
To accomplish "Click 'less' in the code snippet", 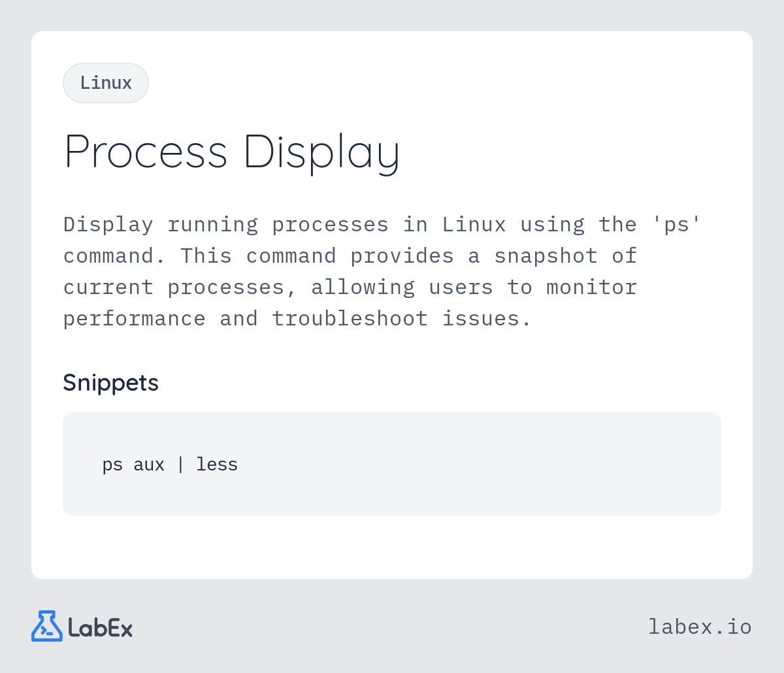I will coord(217,465).
